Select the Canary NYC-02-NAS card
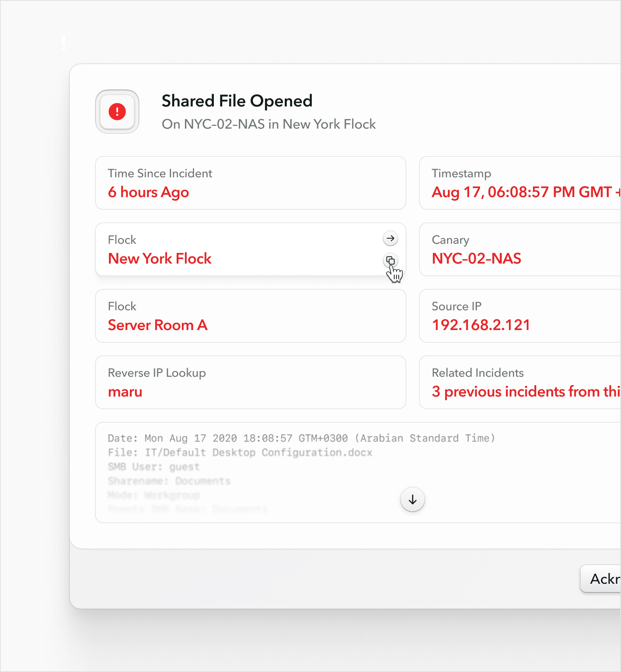 tap(520, 249)
